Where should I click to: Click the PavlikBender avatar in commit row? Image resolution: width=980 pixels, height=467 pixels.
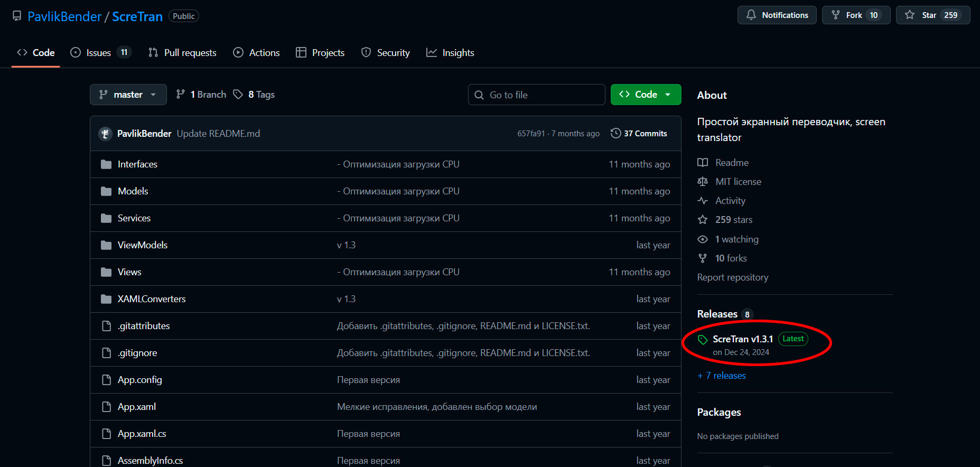106,134
